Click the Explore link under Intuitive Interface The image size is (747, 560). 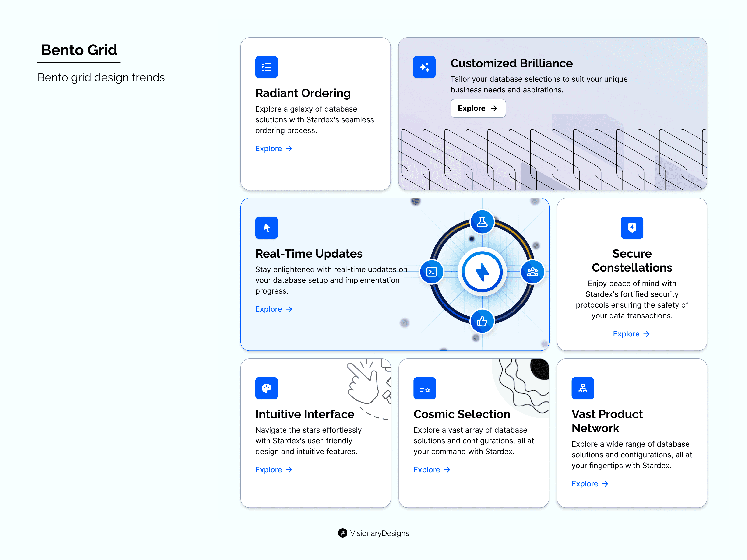274,469
